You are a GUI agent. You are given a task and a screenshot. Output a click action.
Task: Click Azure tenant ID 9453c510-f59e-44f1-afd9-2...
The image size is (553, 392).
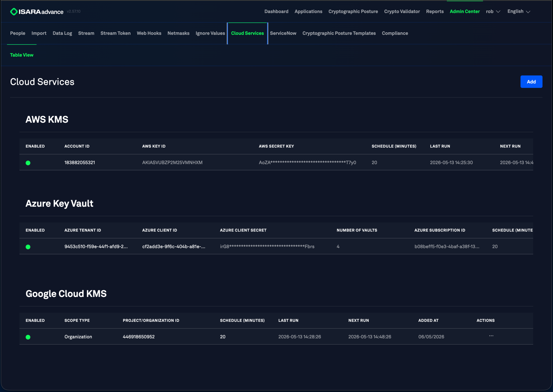point(96,247)
